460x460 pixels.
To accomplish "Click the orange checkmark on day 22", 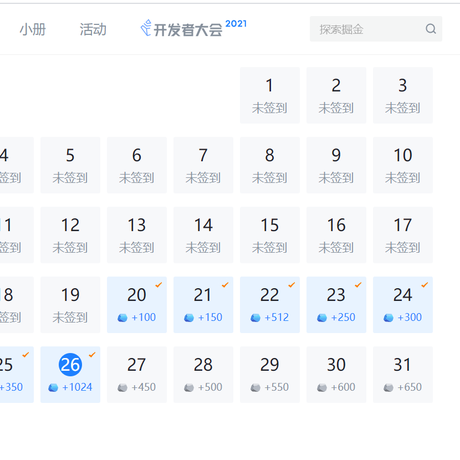I will 292,285.
